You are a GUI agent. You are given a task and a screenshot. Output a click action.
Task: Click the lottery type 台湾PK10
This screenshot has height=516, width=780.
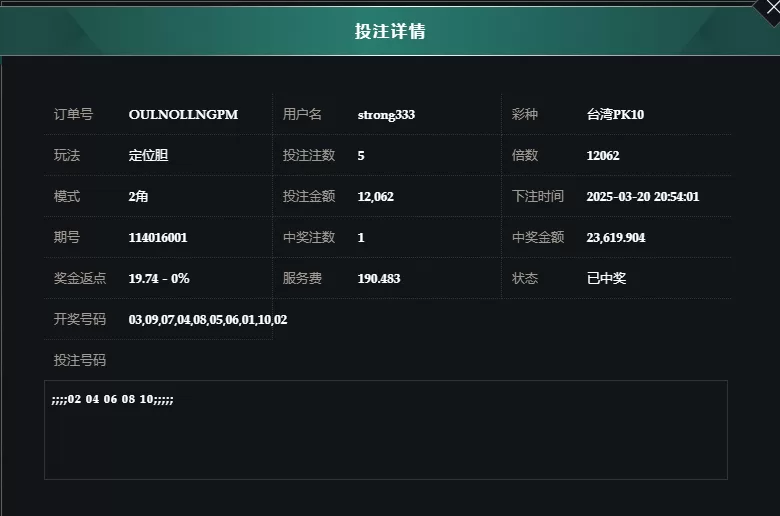coord(615,114)
